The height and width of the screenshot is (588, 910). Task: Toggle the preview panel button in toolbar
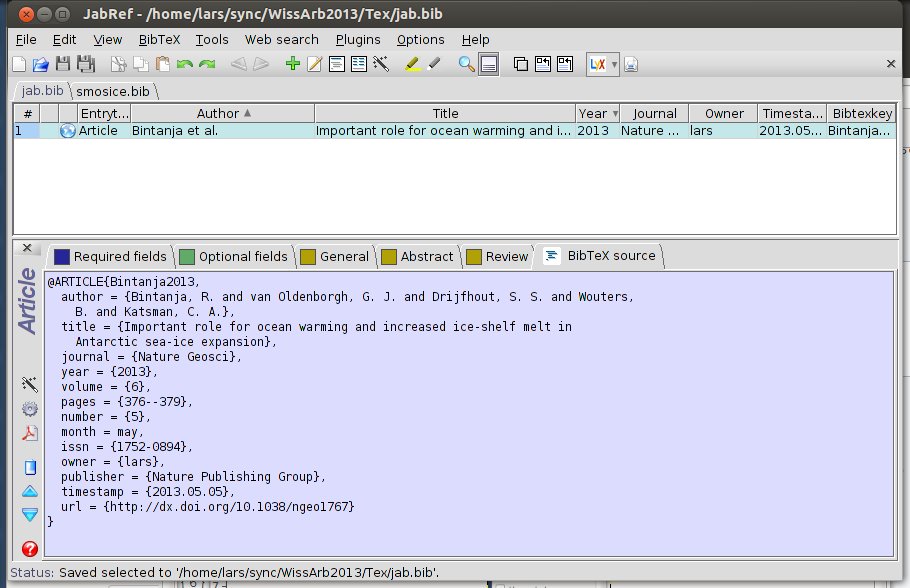click(489, 64)
